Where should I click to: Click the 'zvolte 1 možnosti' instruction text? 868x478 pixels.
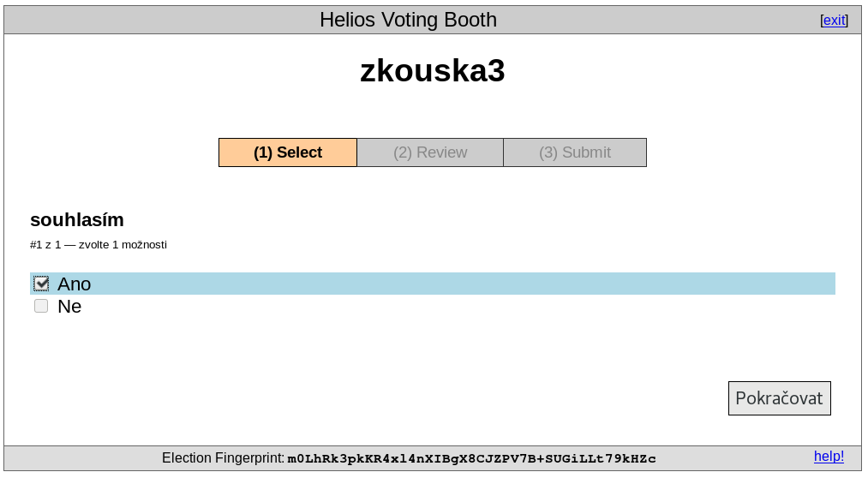(x=123, y=244)
